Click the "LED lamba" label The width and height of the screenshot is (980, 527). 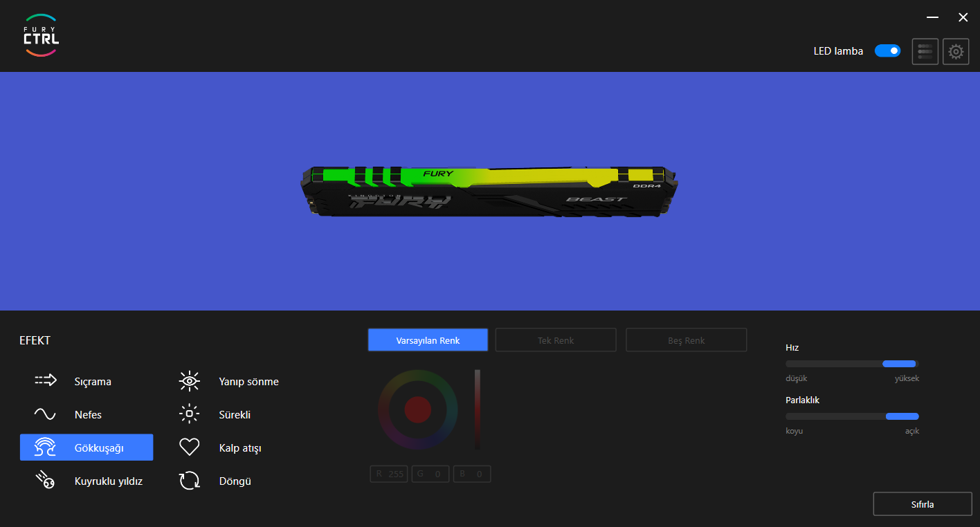pyautogui.click(x=838, y=51)
